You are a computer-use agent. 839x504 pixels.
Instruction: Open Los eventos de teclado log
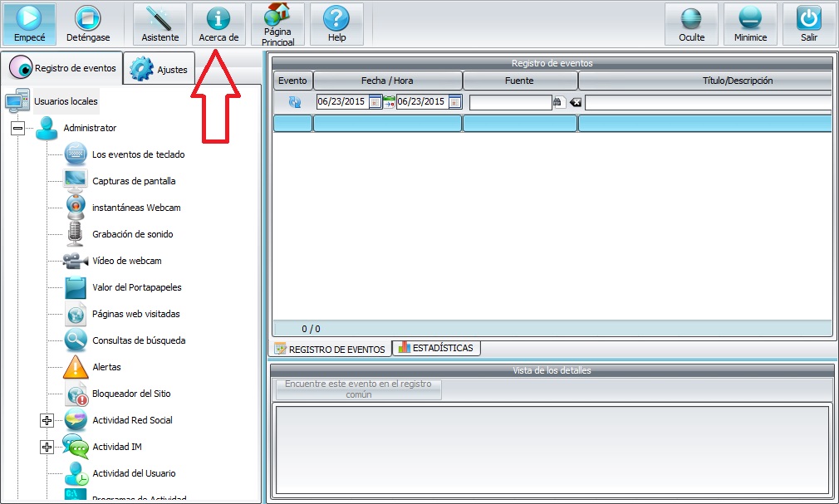(x=138, y=154)
